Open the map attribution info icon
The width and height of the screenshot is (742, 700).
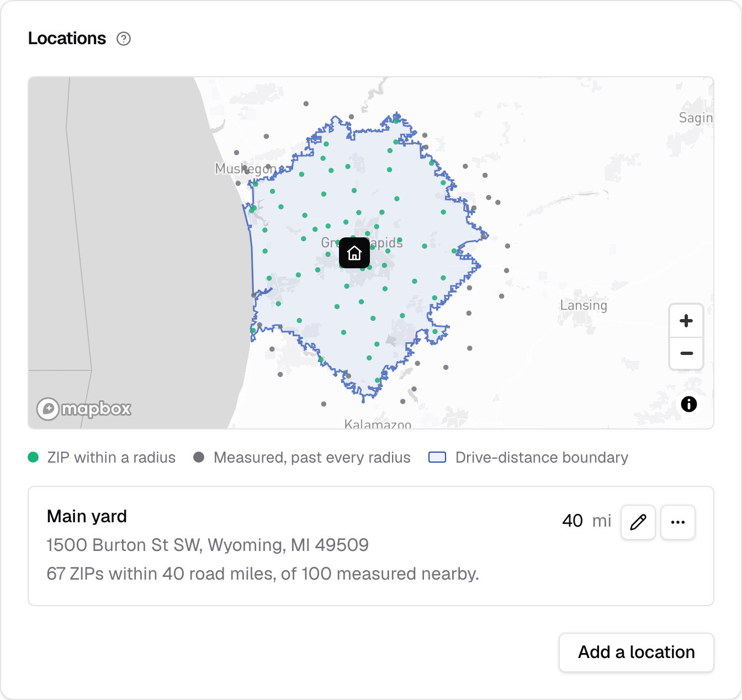[x=688, y=404]
